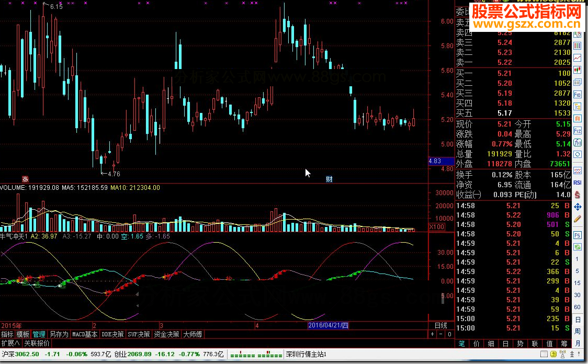The height and width of the screenshot is (364, 588).
Task: Click the signal antenna status icon
Action: 562,354
